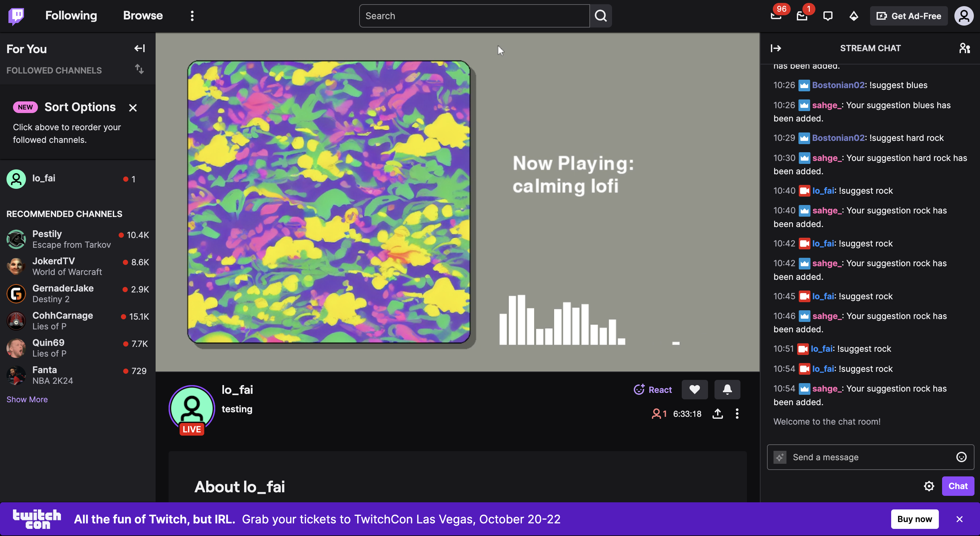
Task: Open the chat community users icon
Action: [964, 48]
